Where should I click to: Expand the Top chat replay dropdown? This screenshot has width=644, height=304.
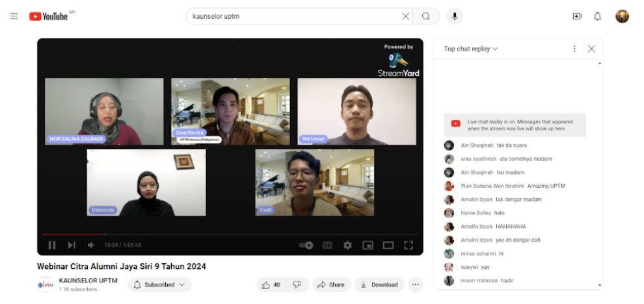tap(471, 49)
